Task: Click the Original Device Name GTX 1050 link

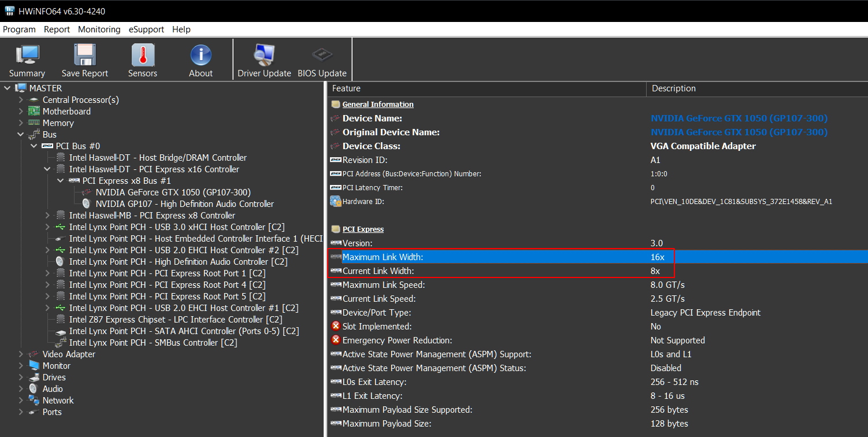Action: click(739, 132)
